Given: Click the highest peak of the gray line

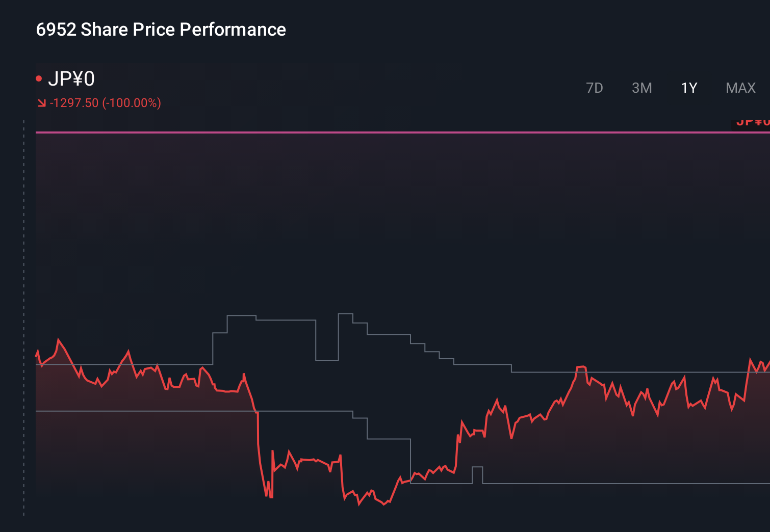Looking at the screenshot, I should pyautogui.click(x=345, y=314).
